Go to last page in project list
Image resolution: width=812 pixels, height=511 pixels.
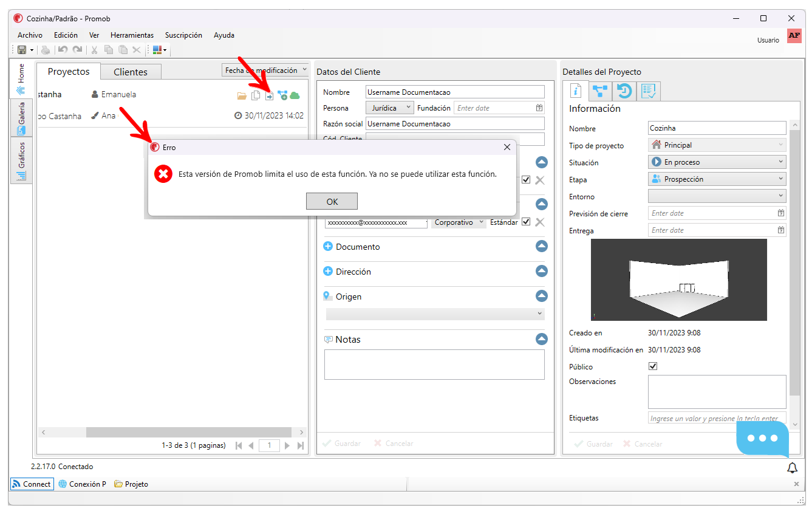coord(301,445)
